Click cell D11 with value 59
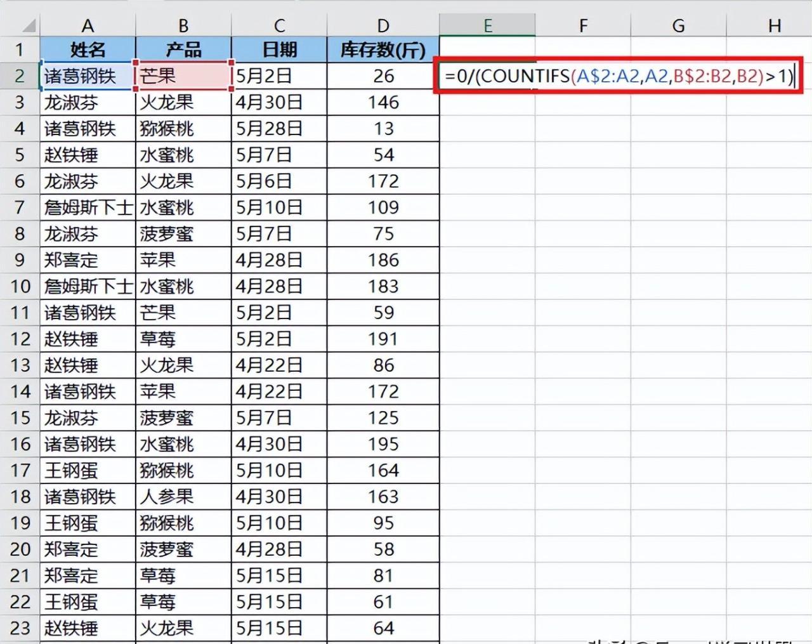 [x=383, y=313]
